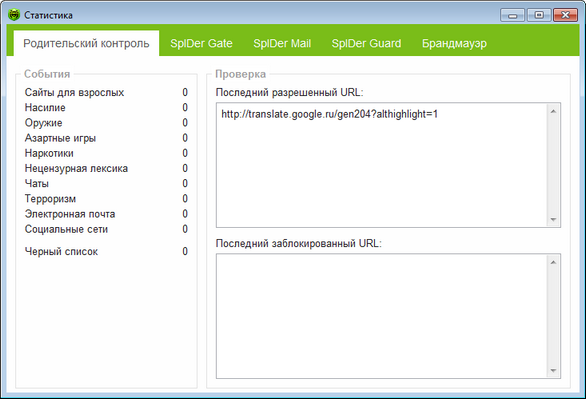Open the SpIDer Guard tab

pyautogui.click(x=366, y=43)
